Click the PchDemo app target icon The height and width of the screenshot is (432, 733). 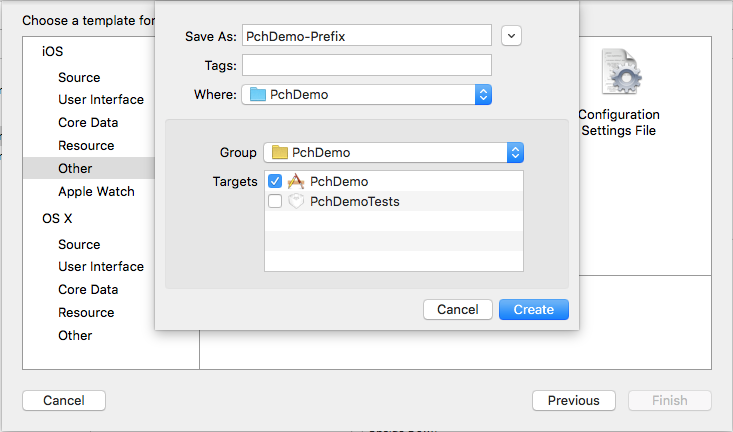click(x=296, y=181)
